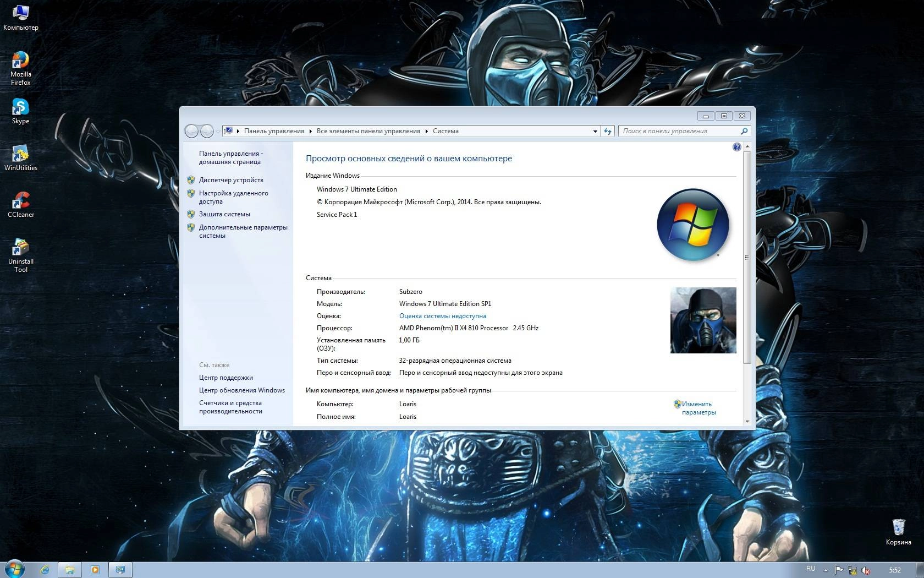
Task: Click Show desktop button at taskbar end
Action: [x=920, y=570]
